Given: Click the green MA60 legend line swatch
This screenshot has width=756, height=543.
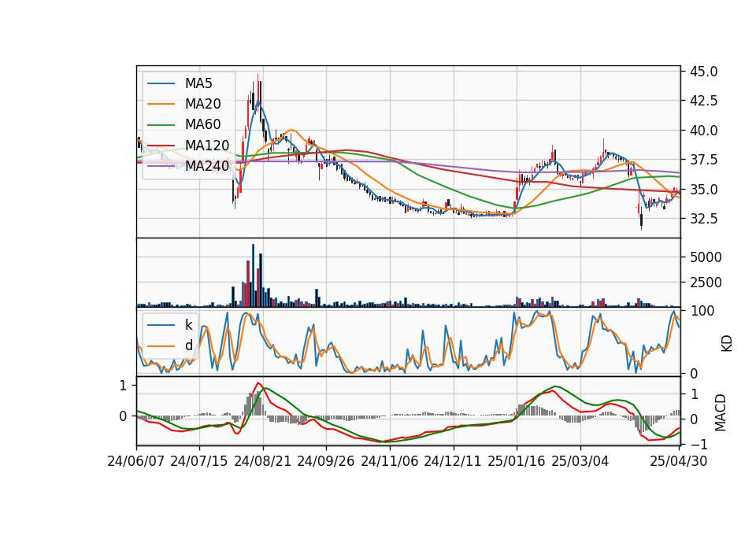Looking at the screenshot, I should [161, 125].
